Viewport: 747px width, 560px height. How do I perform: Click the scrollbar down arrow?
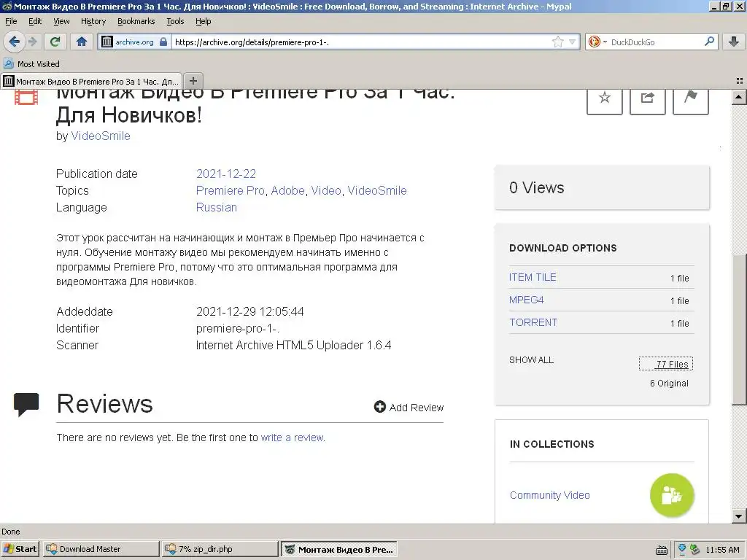point(738,516)
